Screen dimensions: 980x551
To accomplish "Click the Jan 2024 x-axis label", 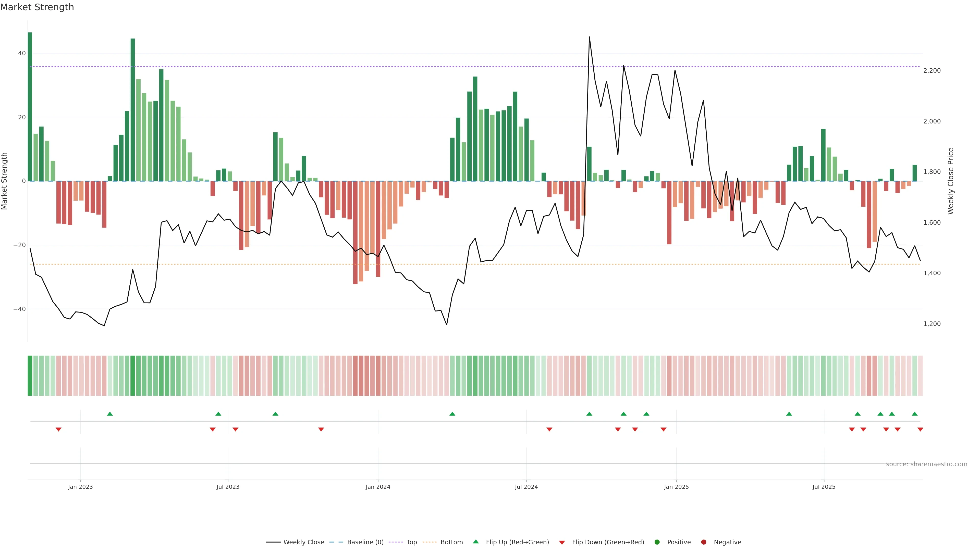I will click(378, 487).
